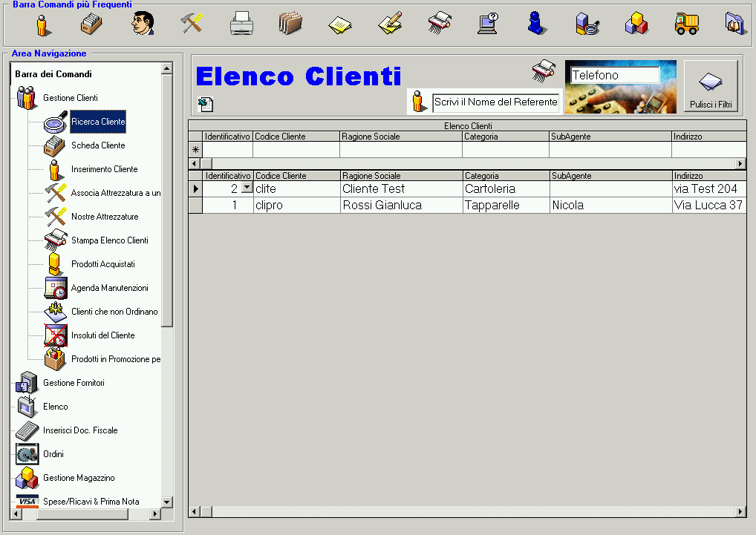Click the Scrivi il Nome del Referente field

tap(495, 102)
